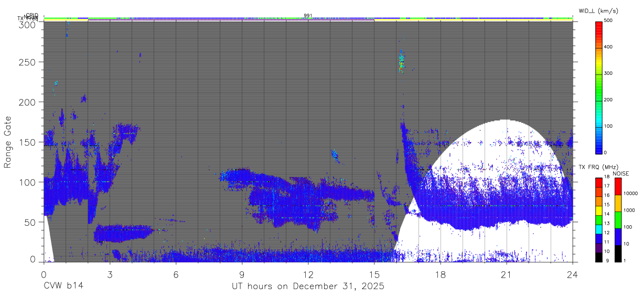Screen dimensions: 644x297
Task: Click the '6' hour tick label
Action: [176, 273]
